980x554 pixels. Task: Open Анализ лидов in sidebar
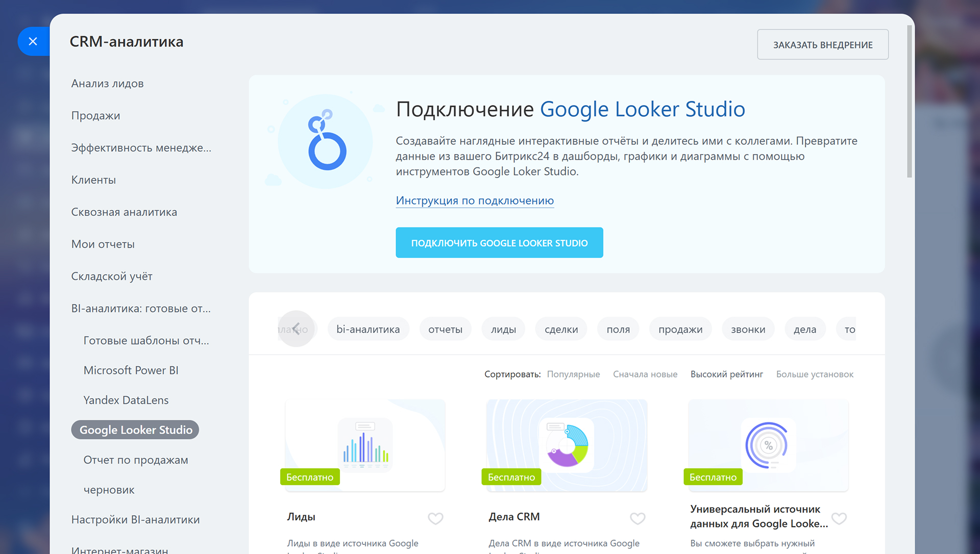click(108, 84)
